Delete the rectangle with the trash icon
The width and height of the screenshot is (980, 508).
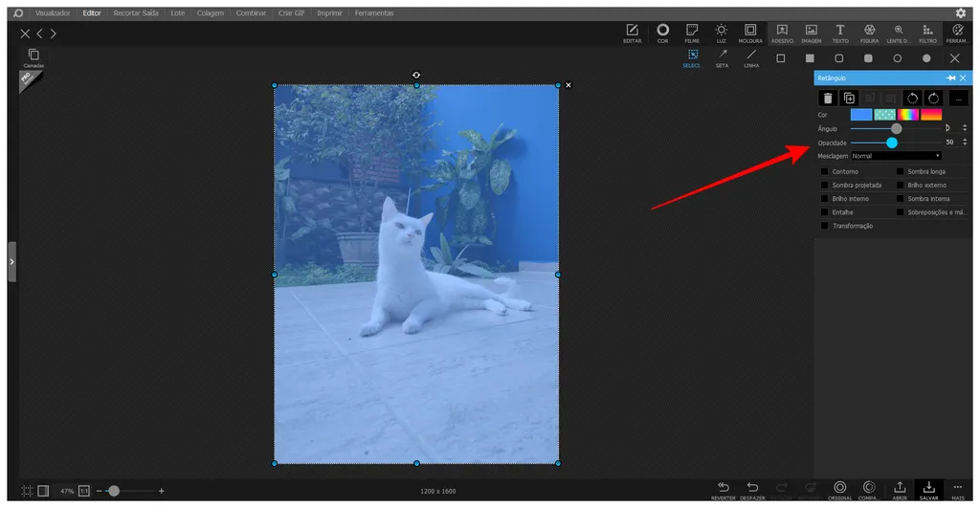(828, 99)
